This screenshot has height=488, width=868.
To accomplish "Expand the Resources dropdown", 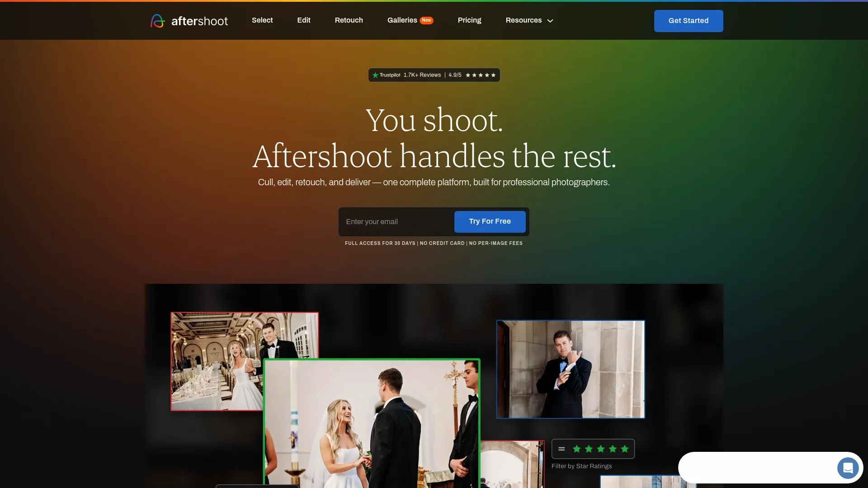I will click(529, 20).
